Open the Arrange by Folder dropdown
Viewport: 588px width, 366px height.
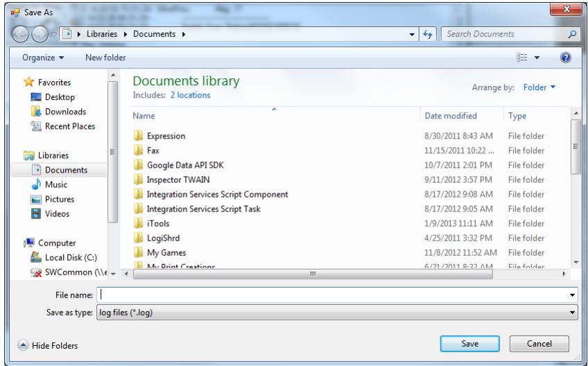539,87
